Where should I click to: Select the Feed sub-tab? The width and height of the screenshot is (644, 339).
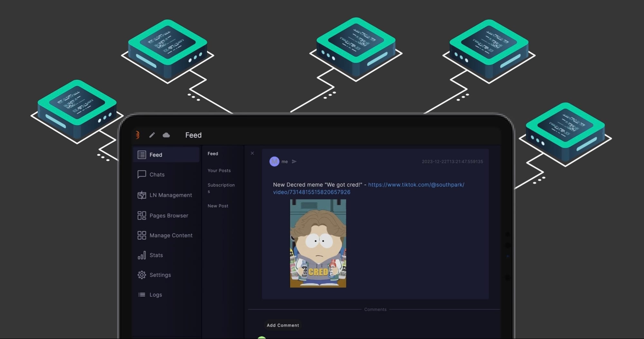coord(213,154)
